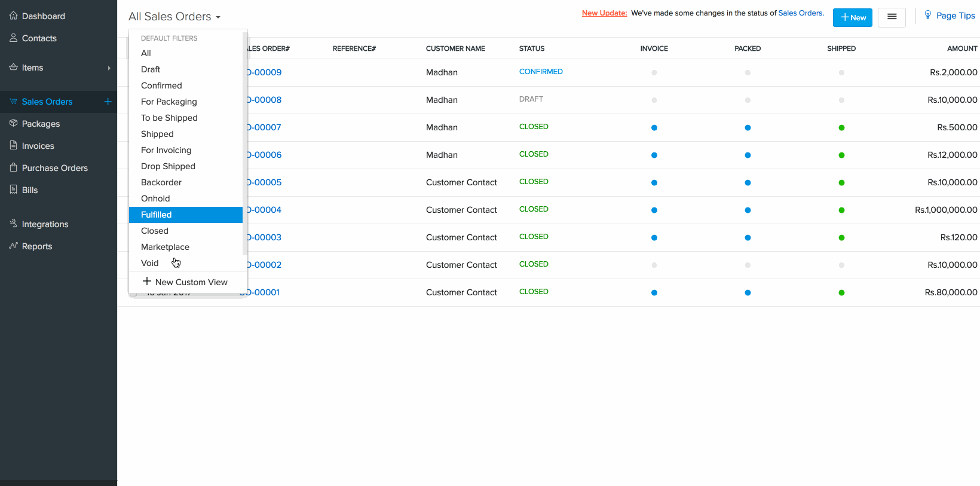The width and height of the screenshot is (980, 486).
Task: Click the Contacts person icon
Action: pos(13,38)
